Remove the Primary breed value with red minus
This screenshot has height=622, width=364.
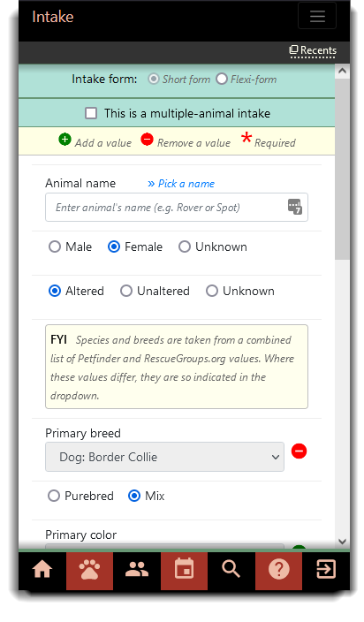pos(299,451)
